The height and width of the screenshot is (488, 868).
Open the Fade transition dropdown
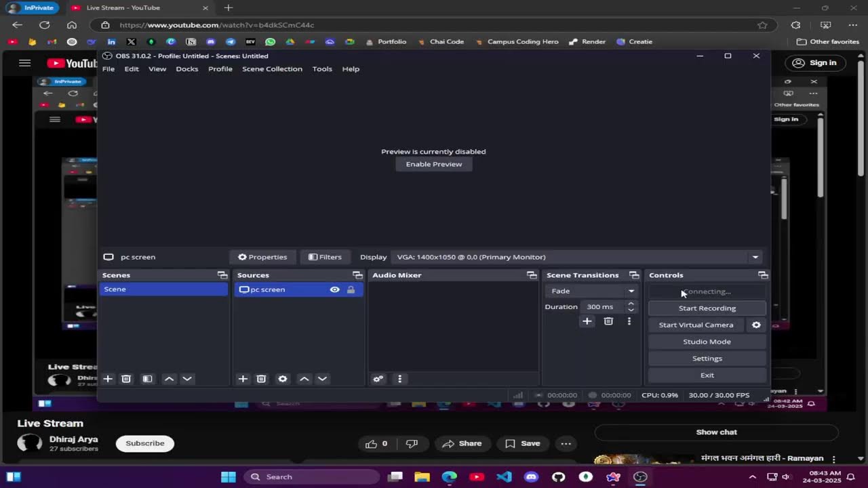click(591, 291)
